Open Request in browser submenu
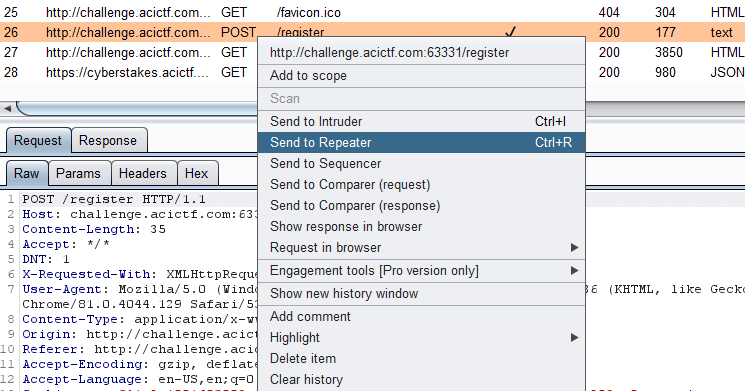Screen dimensions: 745x391 pos(421,248)
